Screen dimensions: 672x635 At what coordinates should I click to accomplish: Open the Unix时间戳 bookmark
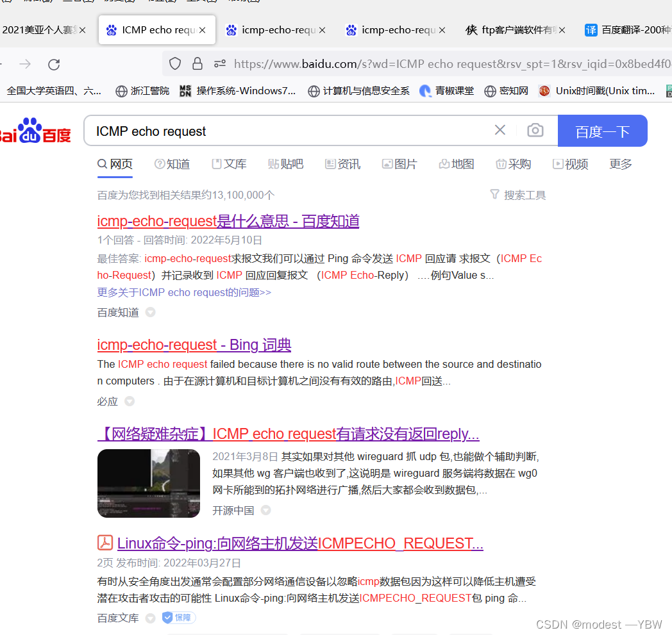[x=596, y=91]
